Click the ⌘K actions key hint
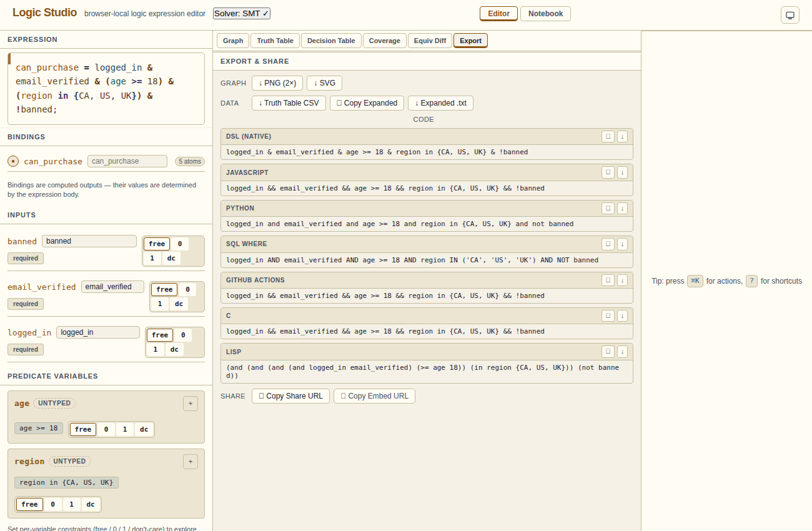812x531 pixels. point(695,281)
